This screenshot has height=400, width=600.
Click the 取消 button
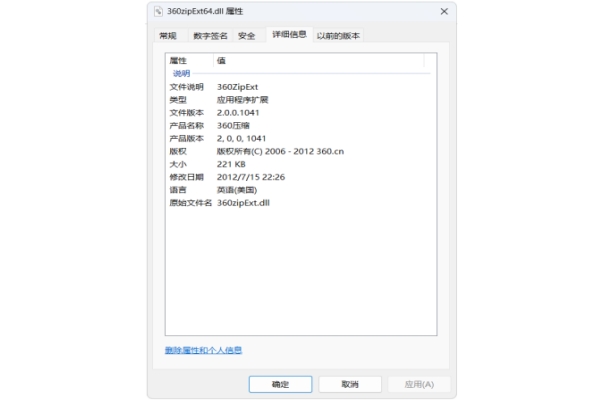pyautogui.click(x=350, y=384)
